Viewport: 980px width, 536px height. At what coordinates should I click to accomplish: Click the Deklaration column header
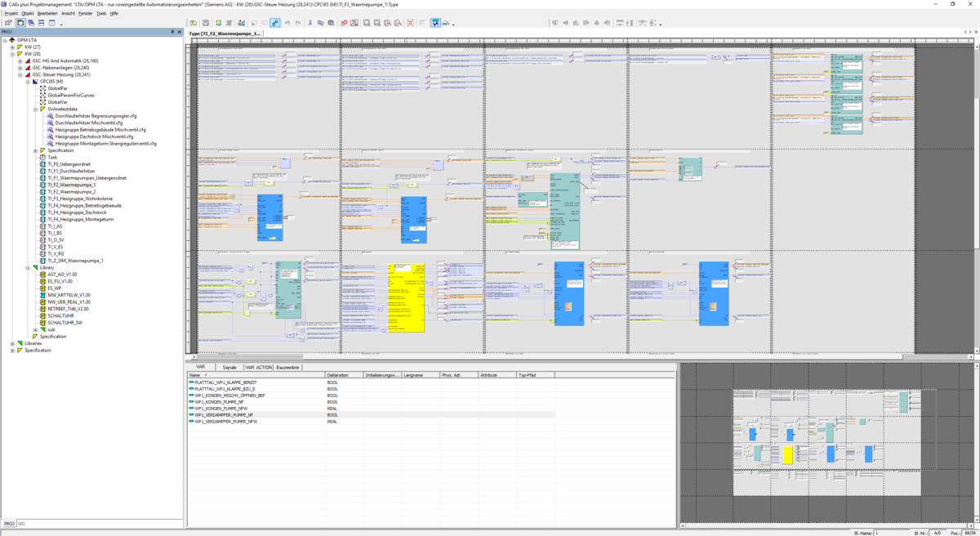click(x=338, y=375)
